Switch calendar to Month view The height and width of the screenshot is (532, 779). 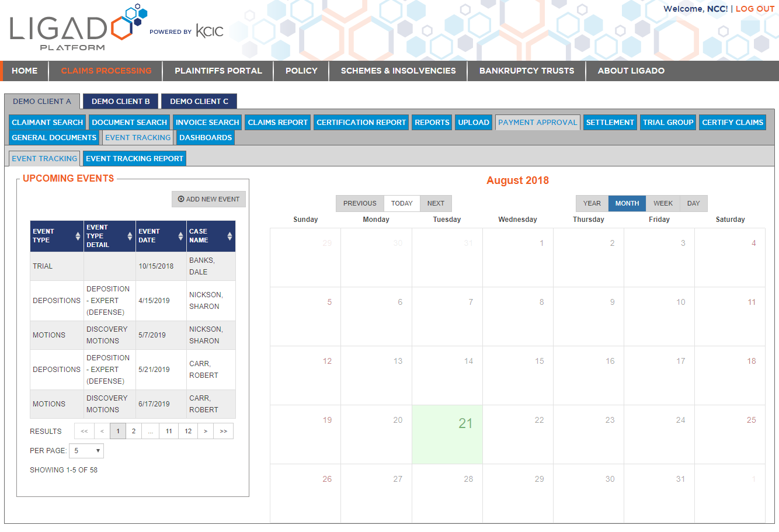(627, 203)
